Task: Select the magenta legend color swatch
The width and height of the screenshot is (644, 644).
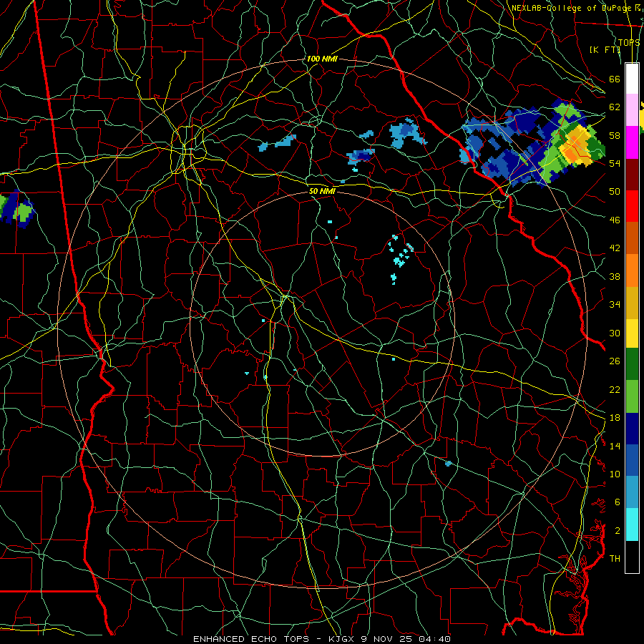Action: [632, 142]
